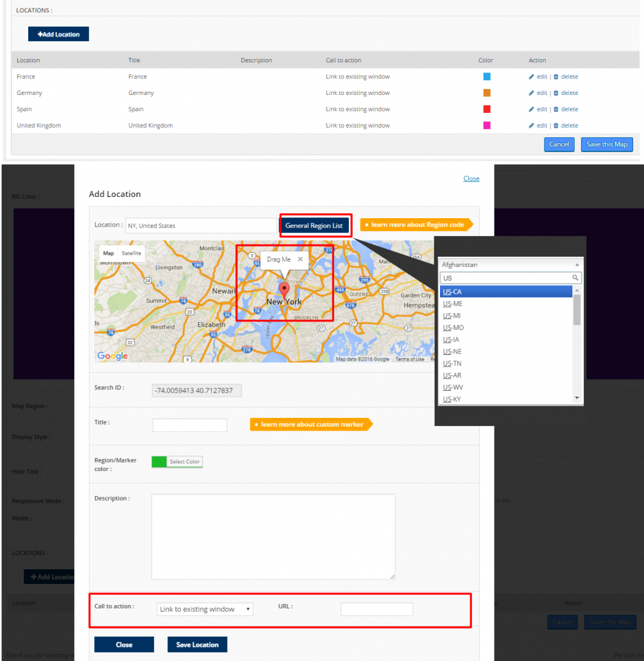Click the Save this Map button
Viewport: 644px width, 661px height.
click(x=606, y=144)
